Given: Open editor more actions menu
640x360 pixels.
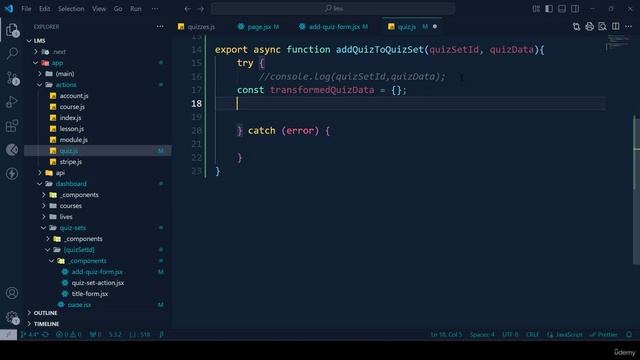Looking at the screenshot, I should (x=629, y=27).
